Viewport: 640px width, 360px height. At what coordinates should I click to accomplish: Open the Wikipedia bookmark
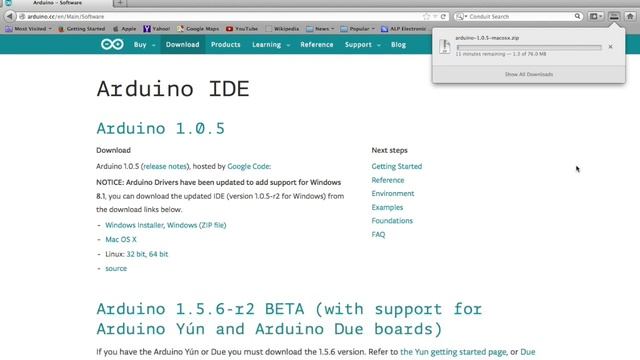(282, 29)
